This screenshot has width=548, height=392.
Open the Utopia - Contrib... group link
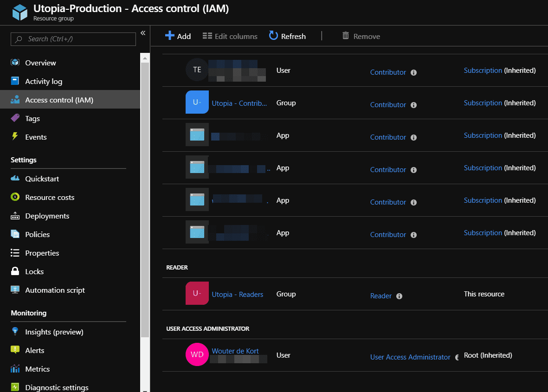(239, 103)
